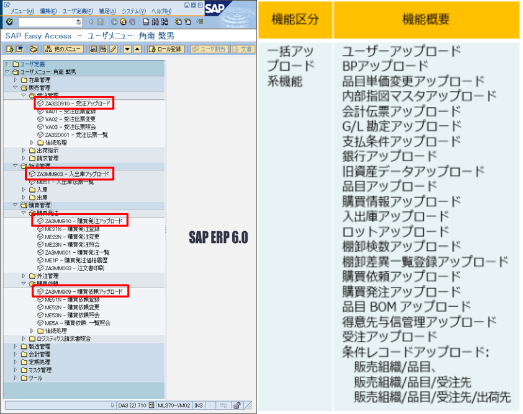Click the Create New Session icon
The image size is (523, 414).
coord(178,22)
